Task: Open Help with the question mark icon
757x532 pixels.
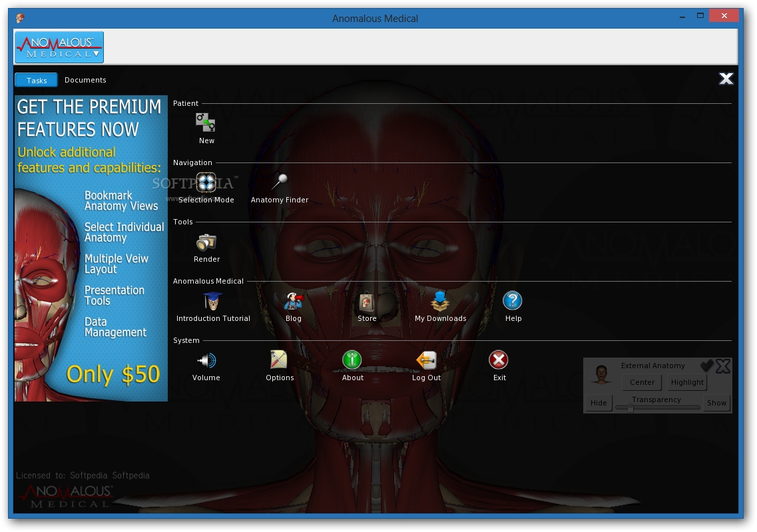Action: click(x=513, y=307)
